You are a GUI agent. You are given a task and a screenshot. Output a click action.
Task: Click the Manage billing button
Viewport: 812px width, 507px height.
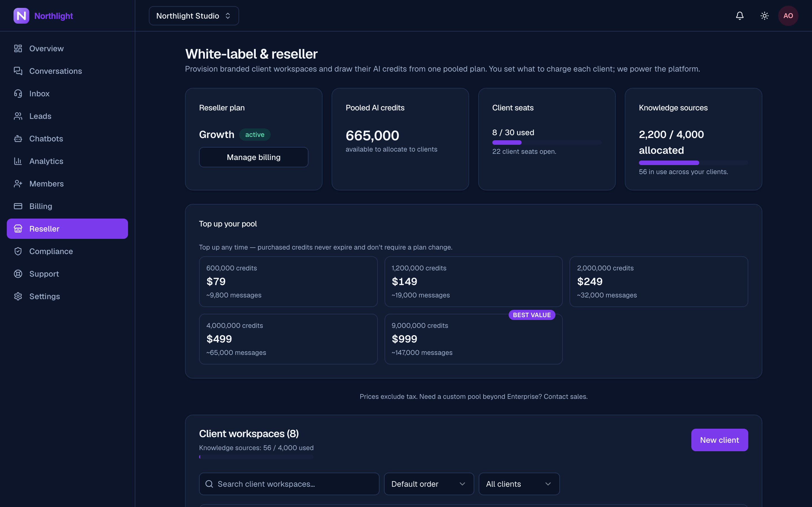coord(254,157)
